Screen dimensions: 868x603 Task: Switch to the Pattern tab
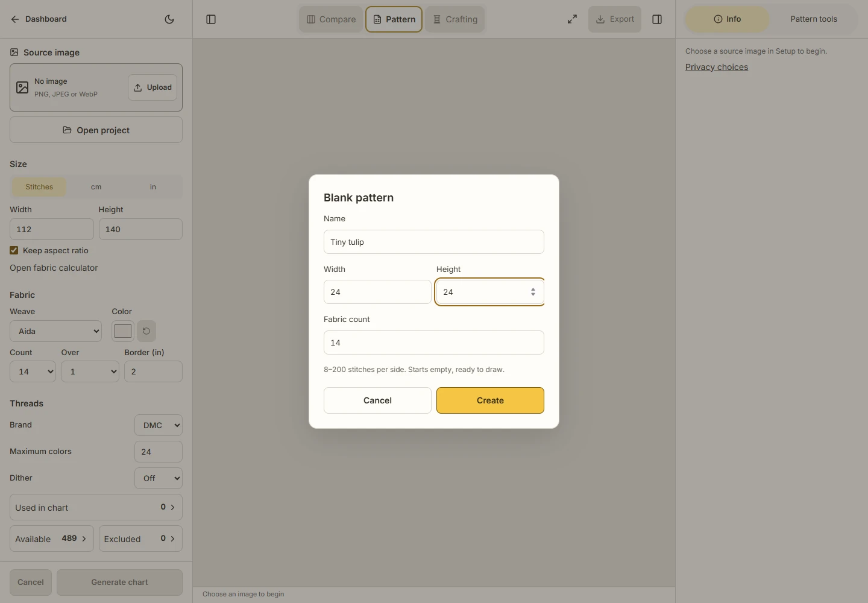(x=394, y=19)
